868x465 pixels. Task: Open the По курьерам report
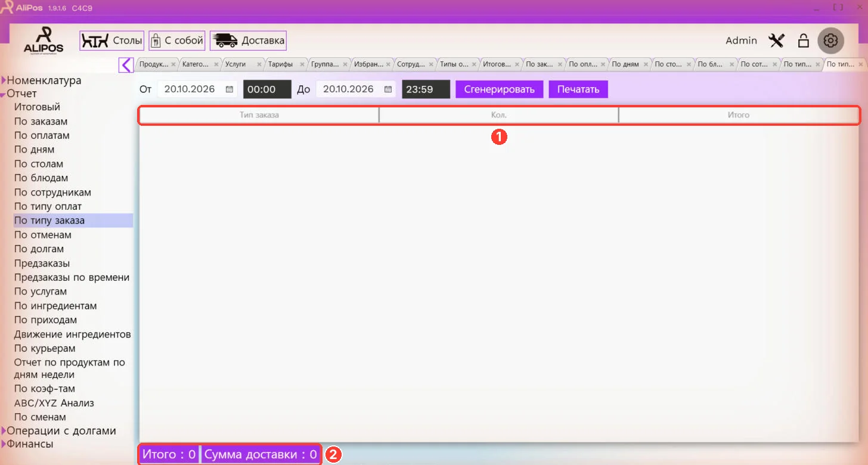pyautogui.click(x=45, y=349)
